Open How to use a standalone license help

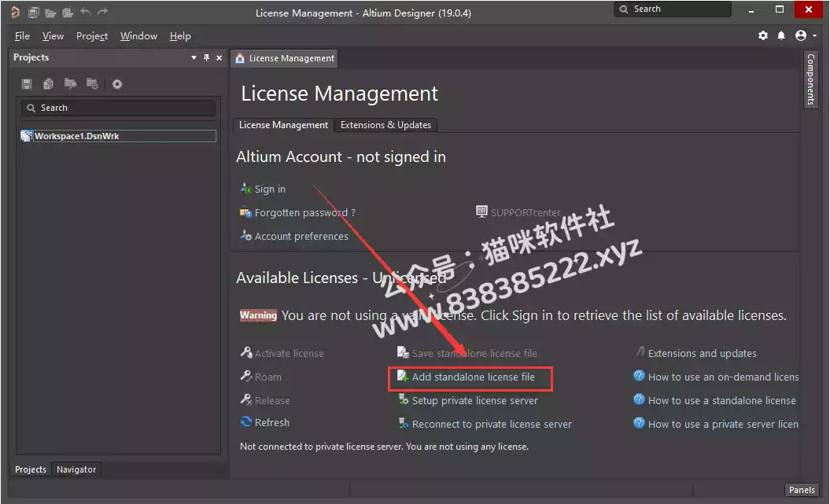[x=722, y=401]
